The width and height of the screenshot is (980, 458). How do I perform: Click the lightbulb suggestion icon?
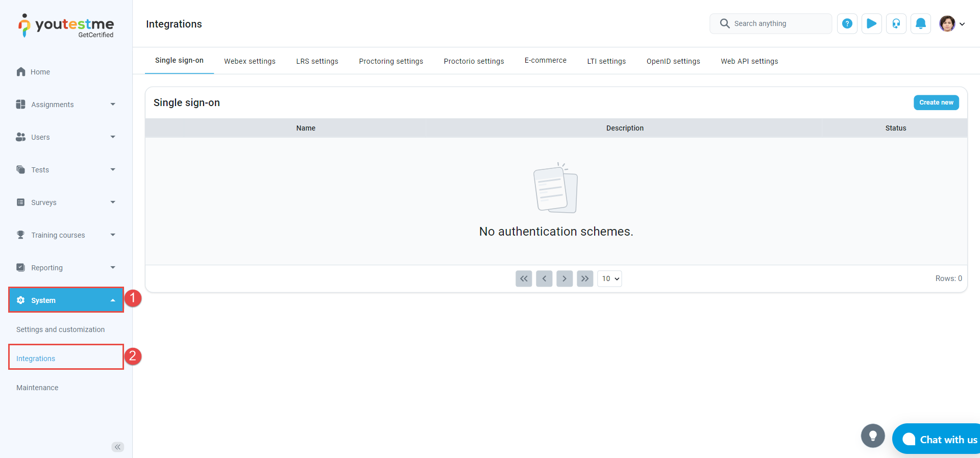click(873, 436)
